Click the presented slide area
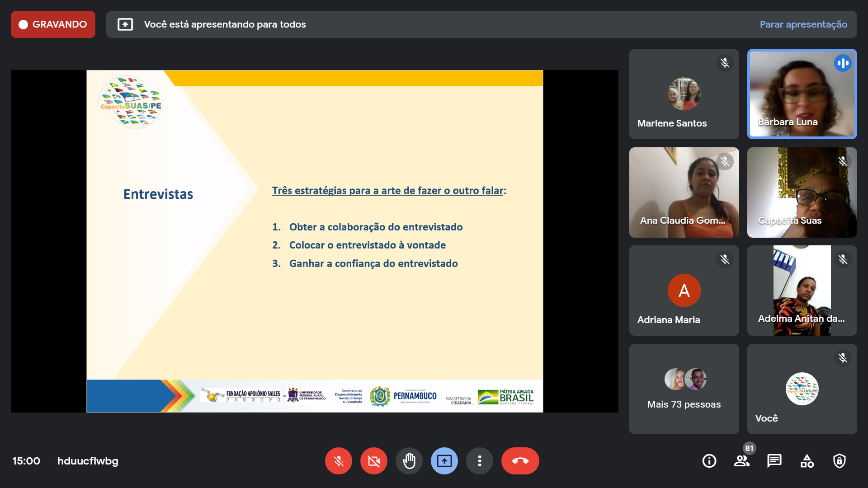This screenshot has height=488, width=868. [x=315, y=241]
